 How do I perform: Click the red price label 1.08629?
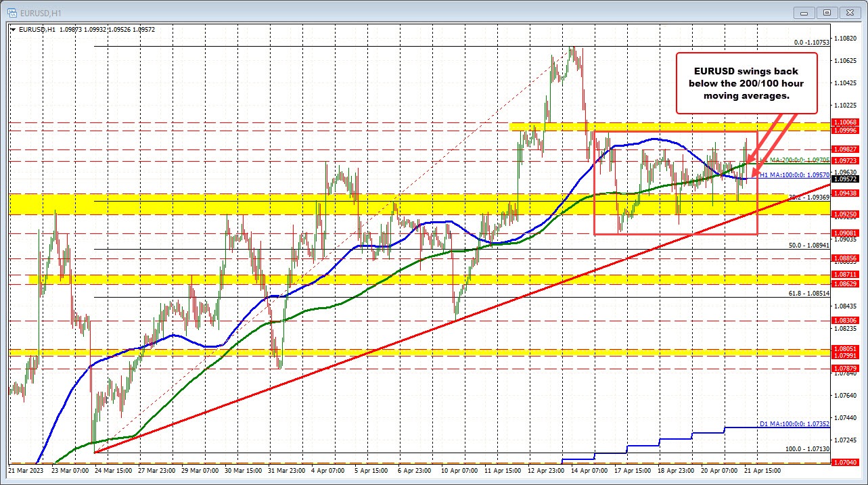click(846, 284)
